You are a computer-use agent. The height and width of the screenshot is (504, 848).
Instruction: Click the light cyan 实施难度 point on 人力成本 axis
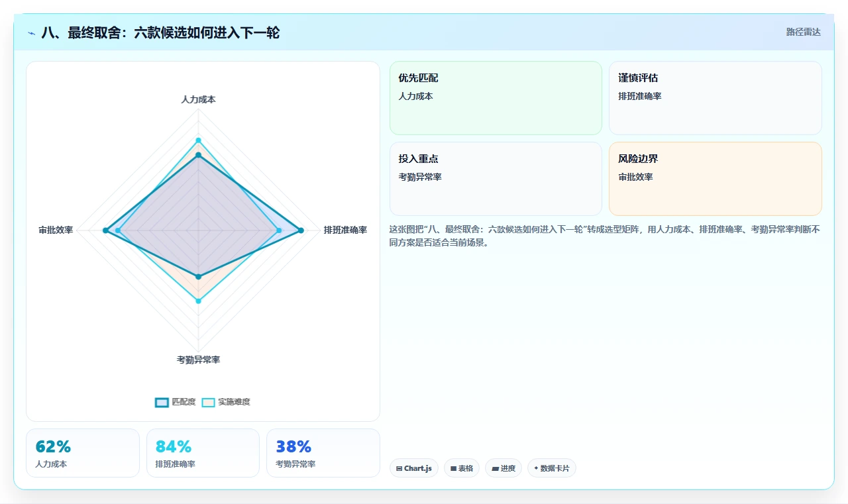(x=198, y=140)
